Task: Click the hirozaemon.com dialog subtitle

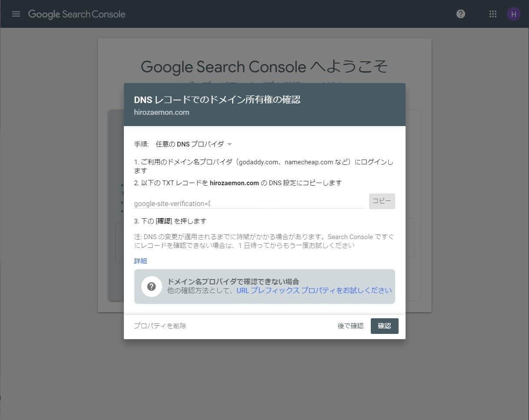Action: [162, 112]
